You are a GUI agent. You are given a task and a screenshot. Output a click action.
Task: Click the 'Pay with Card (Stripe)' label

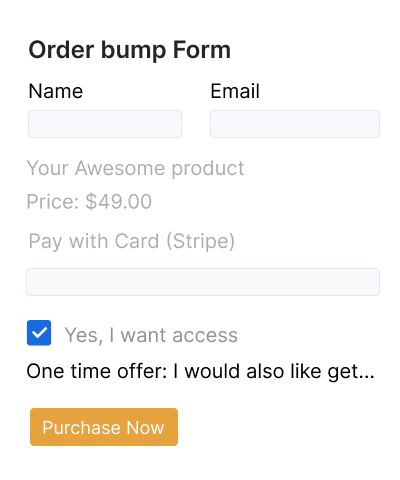click(132, 241)
